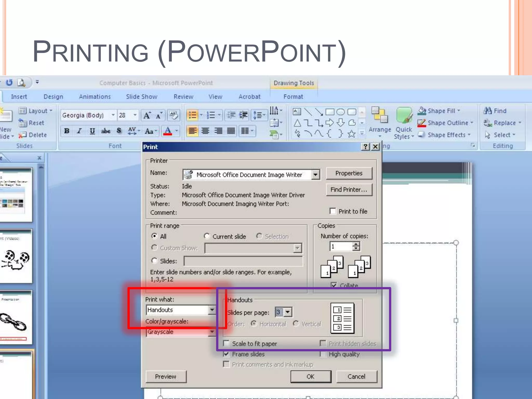Screen dimensions: 532x399
Task: Reset the slide layout
Action: (31, 123)
